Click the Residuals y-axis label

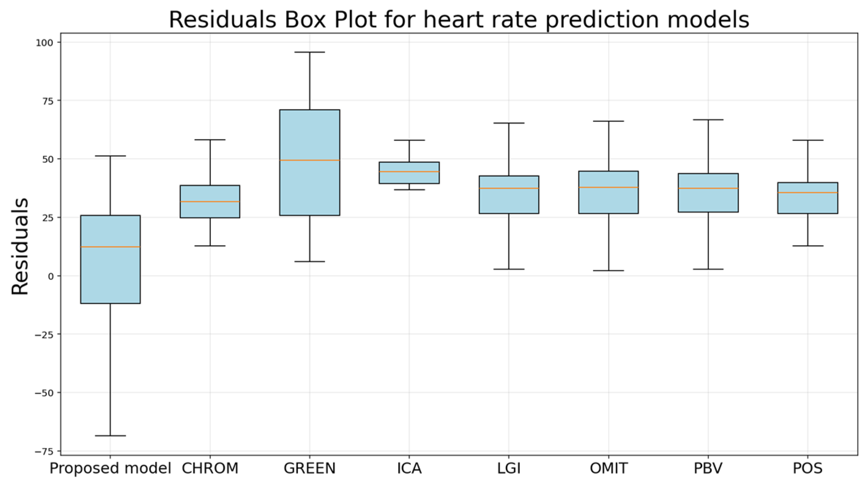pyautogui.click(x=20, y=246)
